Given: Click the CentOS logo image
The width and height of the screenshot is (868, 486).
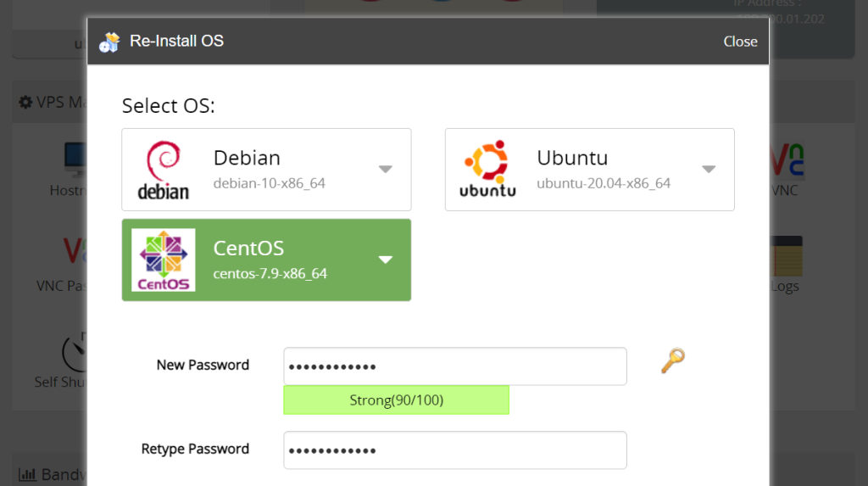Looking at the screenshot, I should [x=163, y=260].
